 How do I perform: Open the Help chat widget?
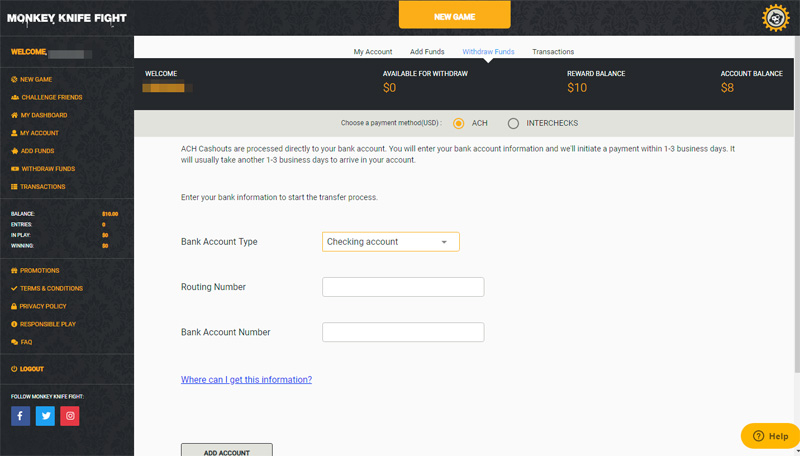(770, 436)
